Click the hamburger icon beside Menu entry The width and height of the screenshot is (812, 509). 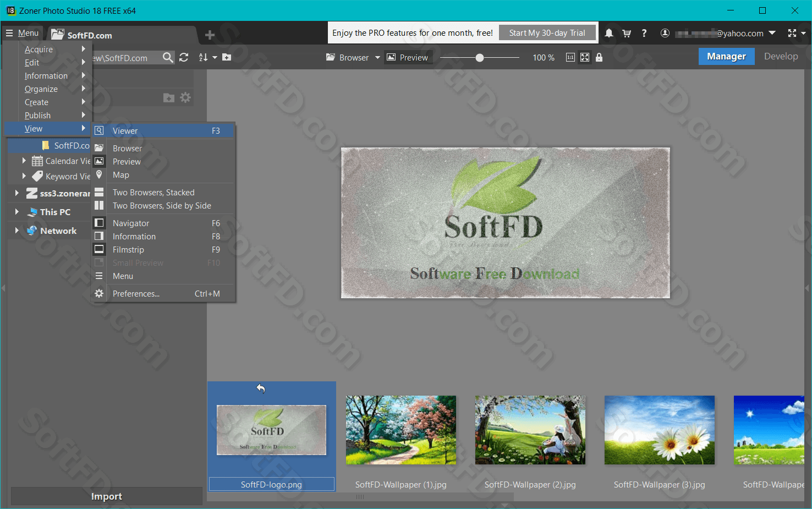pos(99,276)
